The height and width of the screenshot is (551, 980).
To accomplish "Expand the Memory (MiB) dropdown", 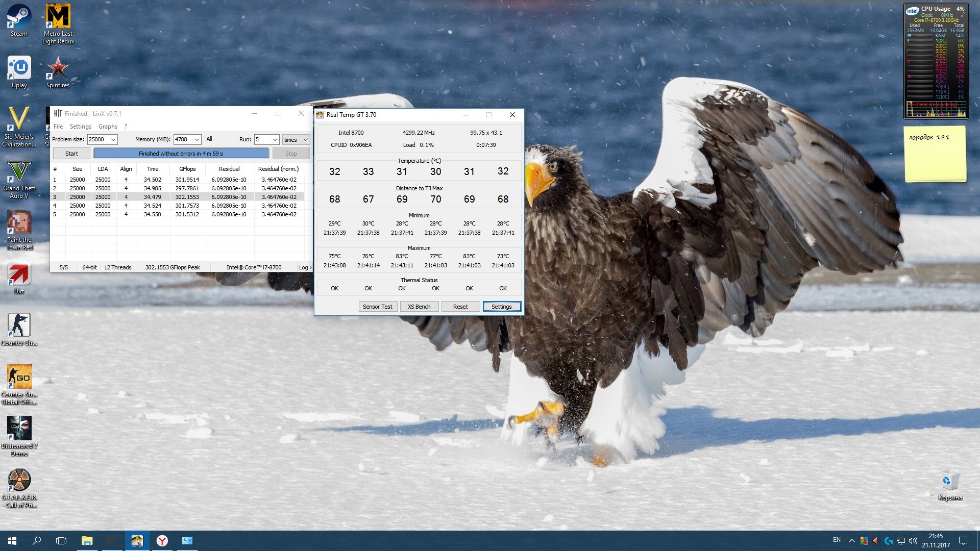I will [197, 139].
